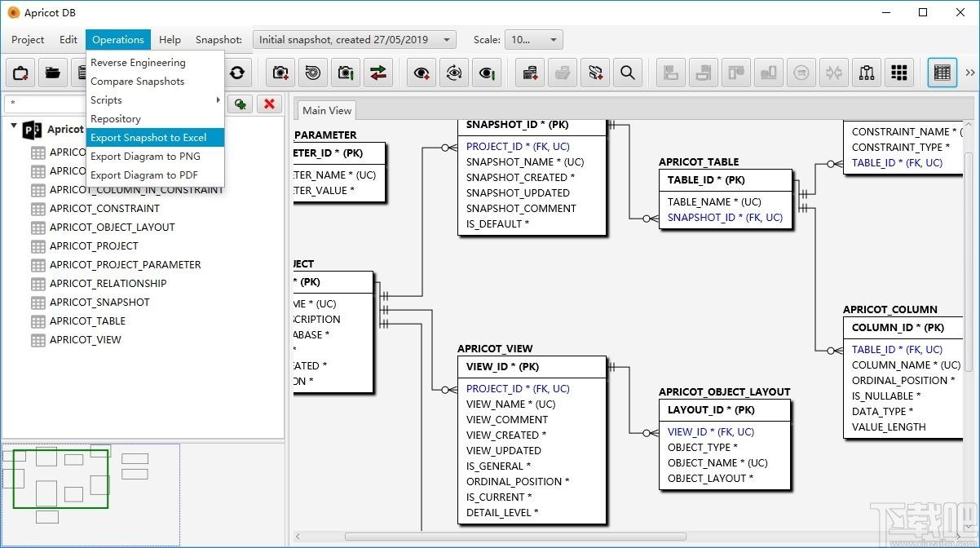This screenshot has width=980, height=548.
Task: Select Export Snapshot to Excel
Action: click(155, 137)
